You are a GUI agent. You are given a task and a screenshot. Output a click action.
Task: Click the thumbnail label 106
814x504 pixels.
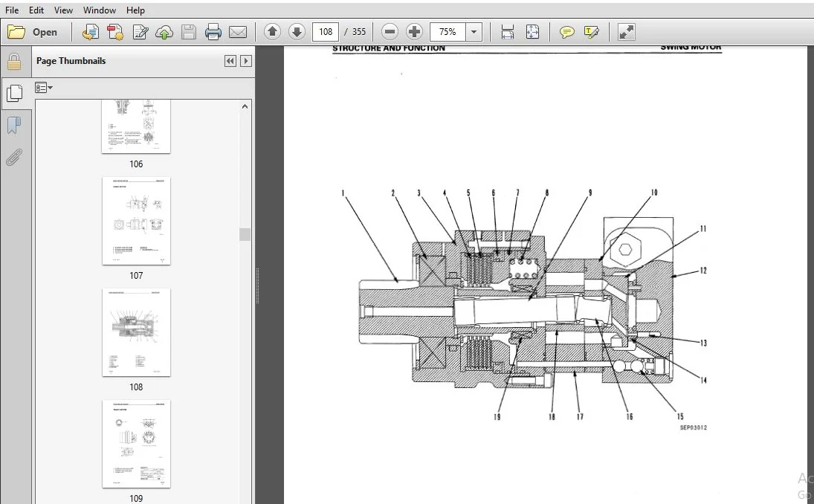click(136, 164)
